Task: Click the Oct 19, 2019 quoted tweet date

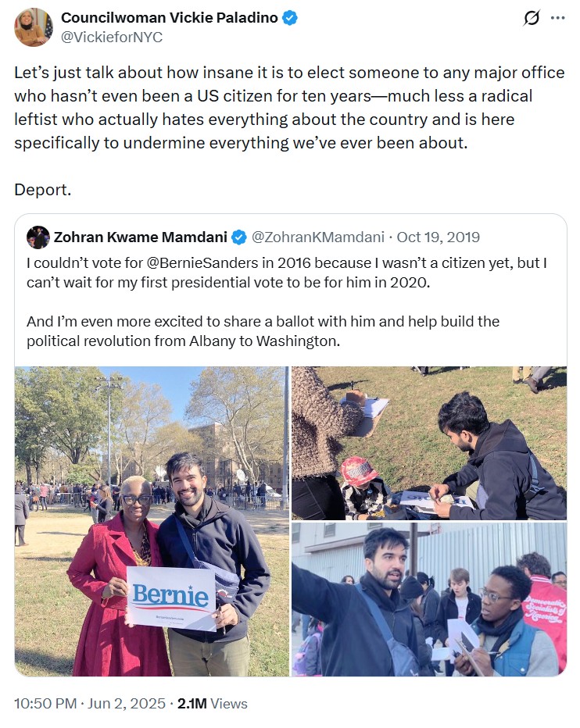Action: (x=438, y=237)
